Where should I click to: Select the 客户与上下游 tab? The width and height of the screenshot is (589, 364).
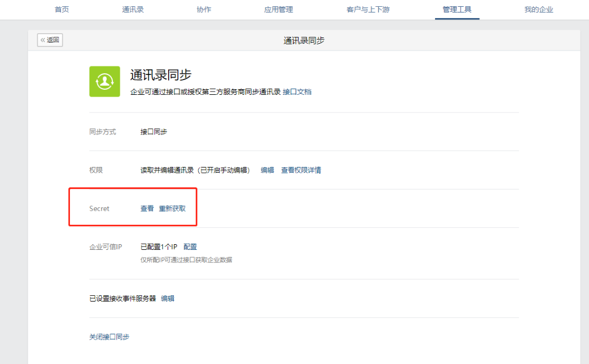click(367, 10)
